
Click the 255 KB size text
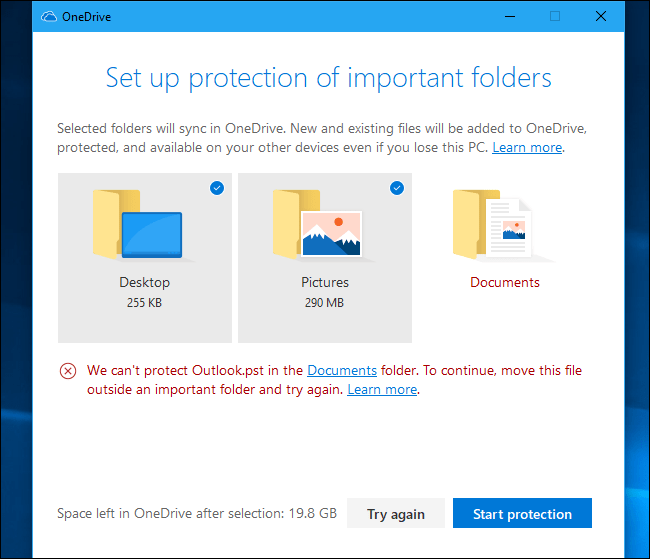145,302
